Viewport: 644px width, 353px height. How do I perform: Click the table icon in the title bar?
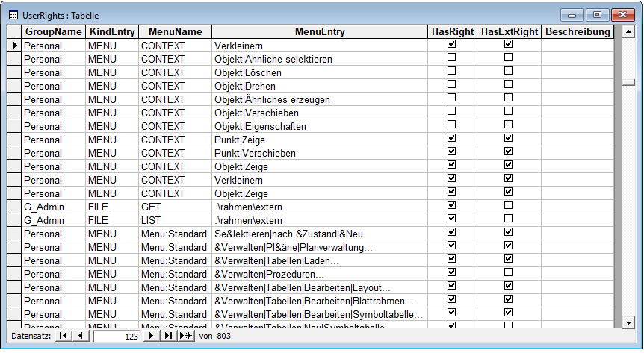click(x=13, y=15)
